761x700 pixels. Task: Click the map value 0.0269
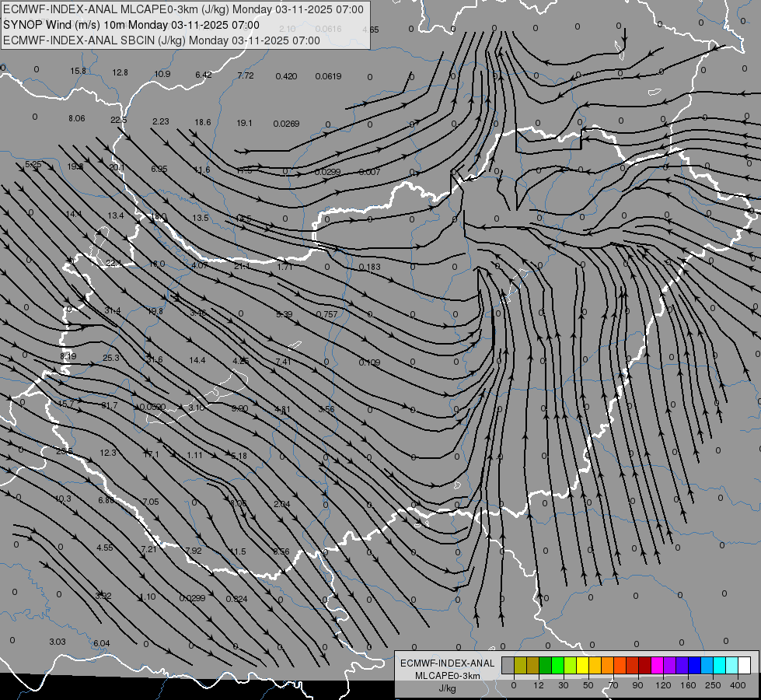[286, 124]
